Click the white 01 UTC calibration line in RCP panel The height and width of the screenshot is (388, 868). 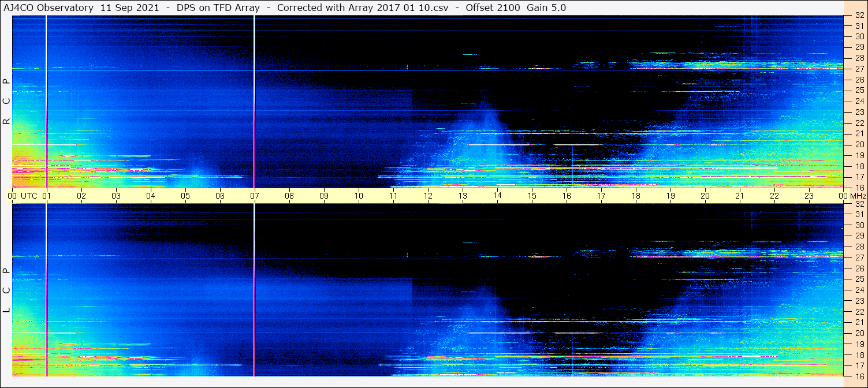(46, 102)
